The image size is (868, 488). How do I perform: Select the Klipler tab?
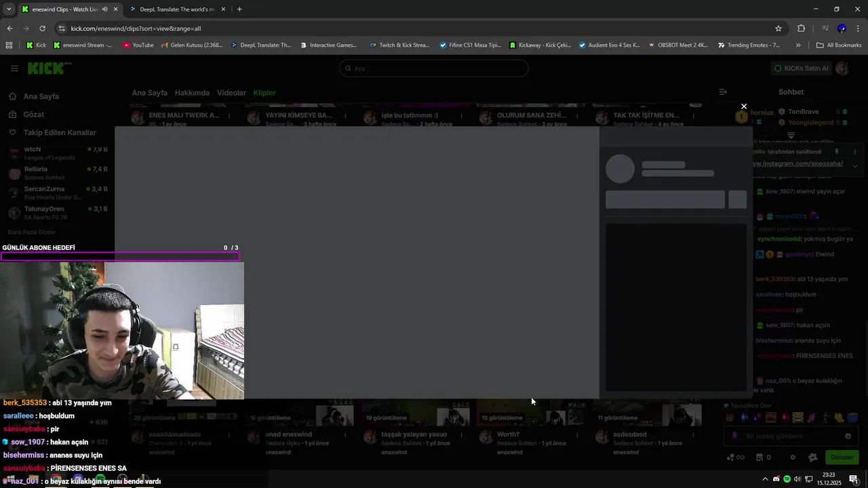264,93
